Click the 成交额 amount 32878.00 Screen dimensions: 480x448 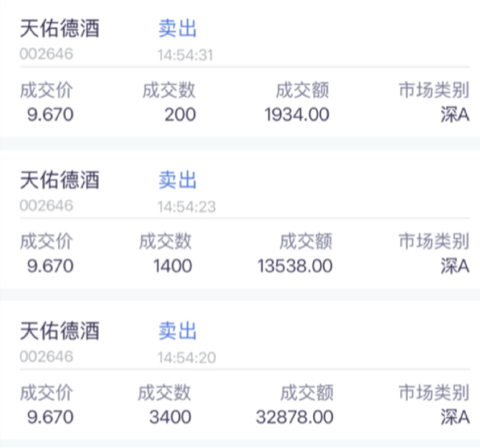coord(294,417)
